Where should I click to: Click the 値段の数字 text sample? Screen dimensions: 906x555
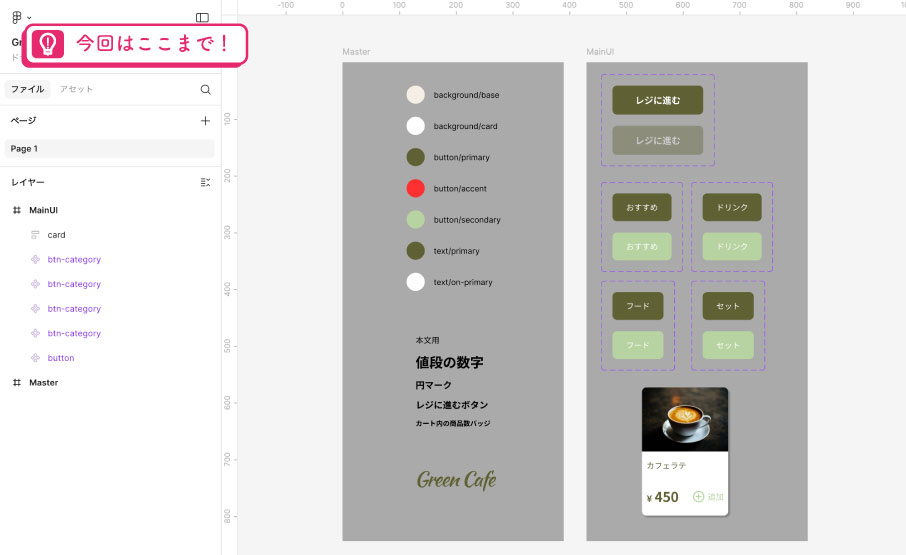coord(450,362)
